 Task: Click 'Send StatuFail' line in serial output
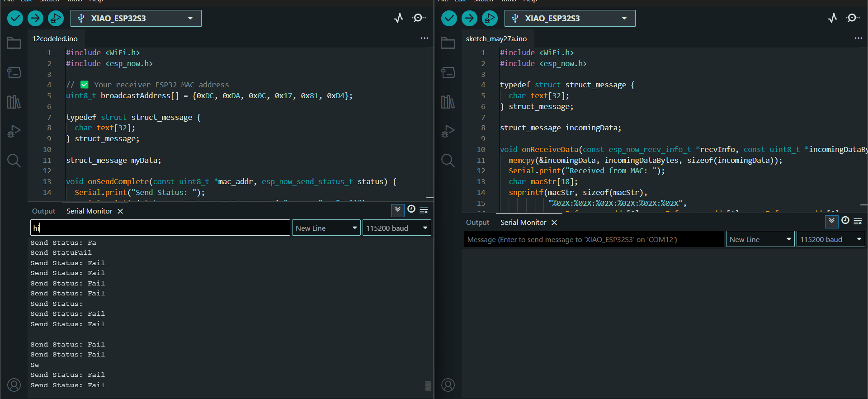point(61,253)
